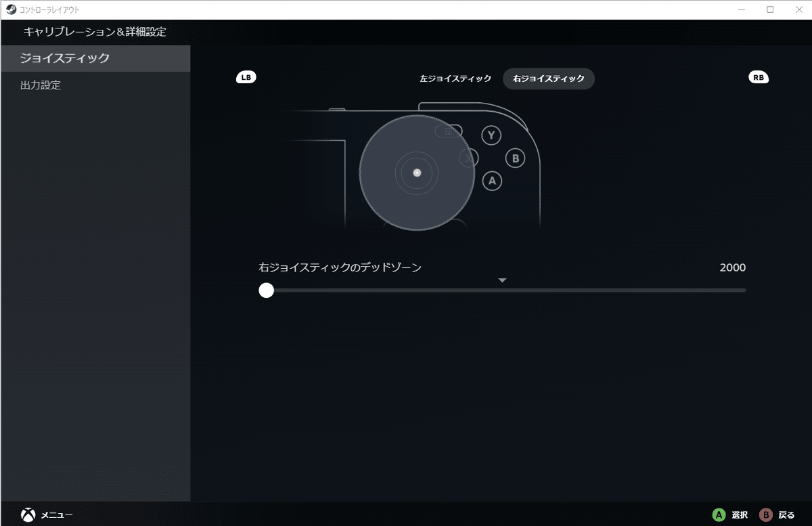Open the ジョイスティック sidebar section
This screenshot has height=526, width=812.
95,58
